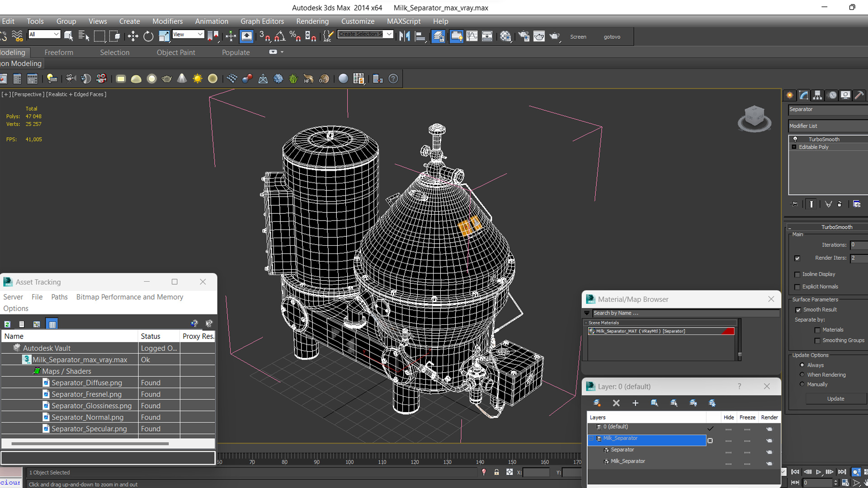Open the All selection filter dropdown
868x488 pixels.
click(44, 34)
